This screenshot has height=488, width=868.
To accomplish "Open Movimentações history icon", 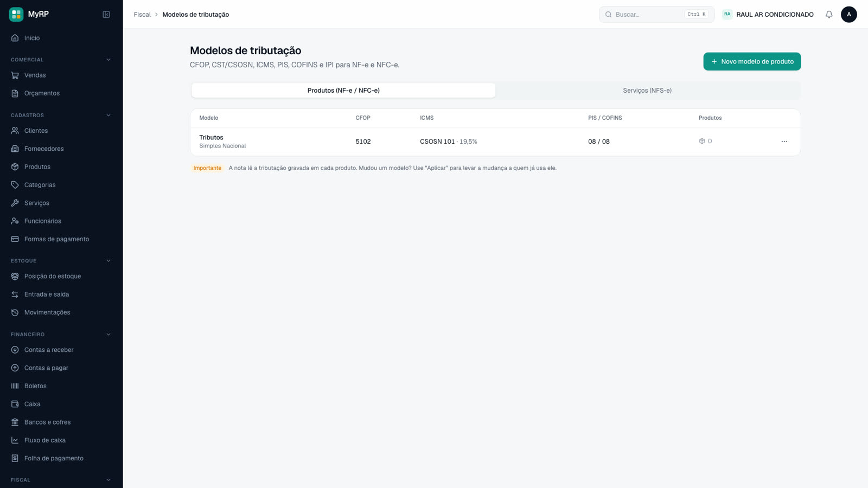I will pyautogui.click(x=15, y=312).
